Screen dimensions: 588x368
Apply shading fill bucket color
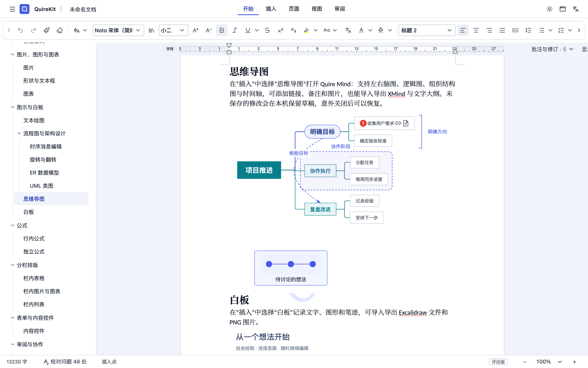[381, 30]
